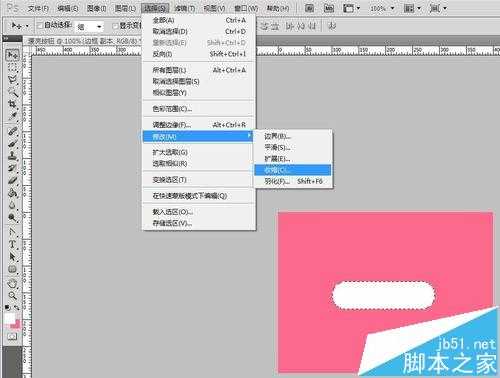Screen dimensions: 500x378
Task: Open the 窗口(W) menu
Action: (x=246, y=8)
